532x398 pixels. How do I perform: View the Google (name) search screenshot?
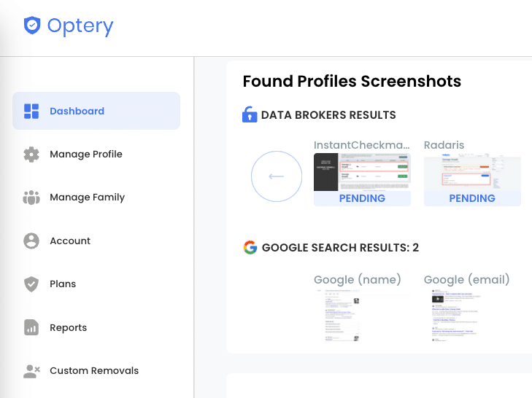[362, 316]
